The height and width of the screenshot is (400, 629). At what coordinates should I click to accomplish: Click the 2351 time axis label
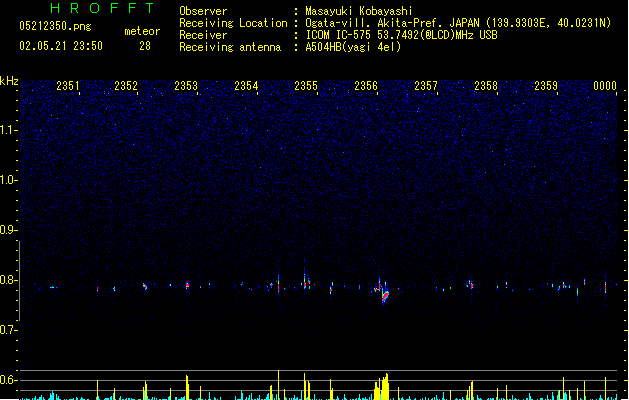pos(67,86)
